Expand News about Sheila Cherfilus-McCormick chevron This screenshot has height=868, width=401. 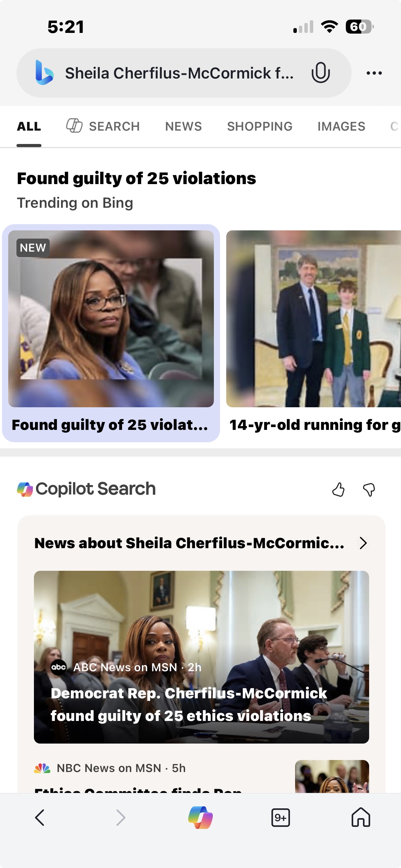[x=363, y=543]
